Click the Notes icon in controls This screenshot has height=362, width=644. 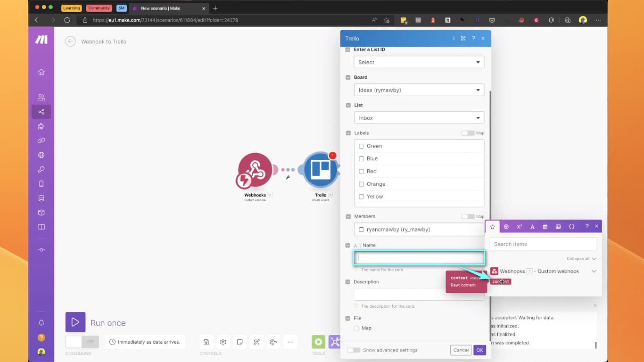pyautogui.click(x=239, y=342)
